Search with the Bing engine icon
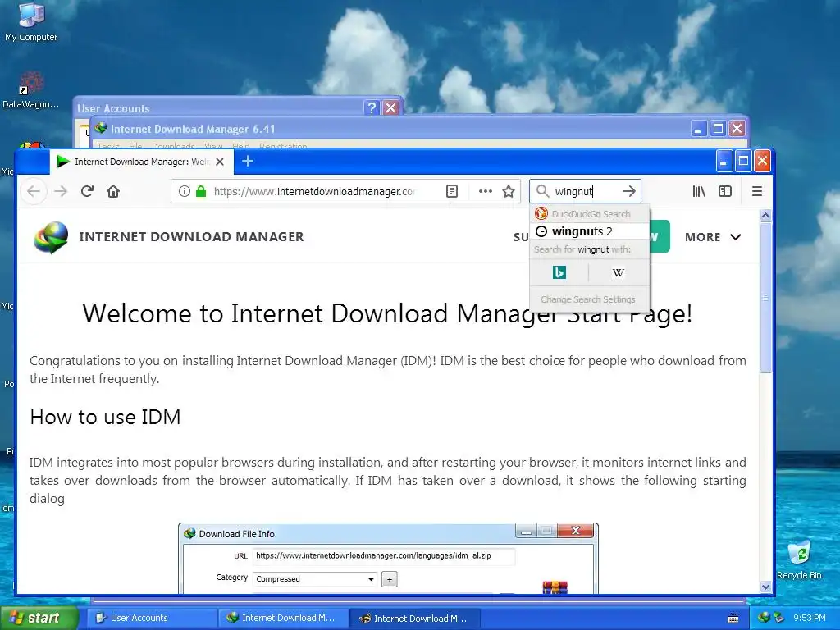 tap(559, 272)
